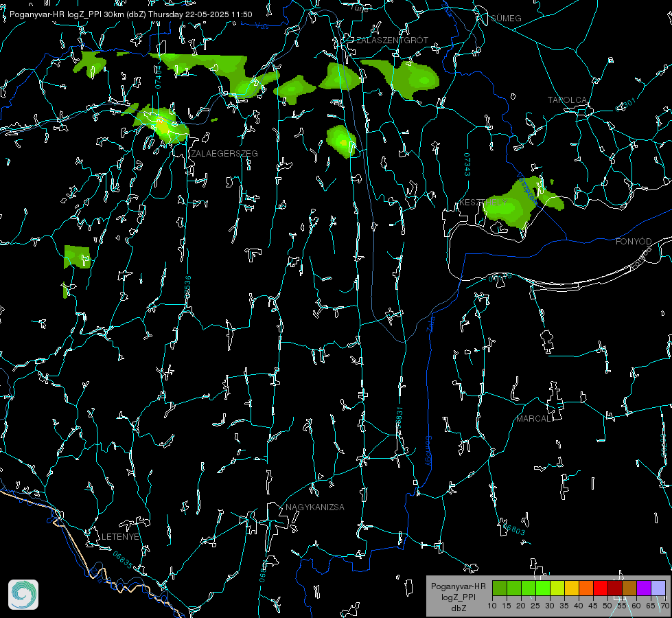This screenshot has height=618, width=672.
Task: Click the legend scale value 30
Action: (549, 606)
